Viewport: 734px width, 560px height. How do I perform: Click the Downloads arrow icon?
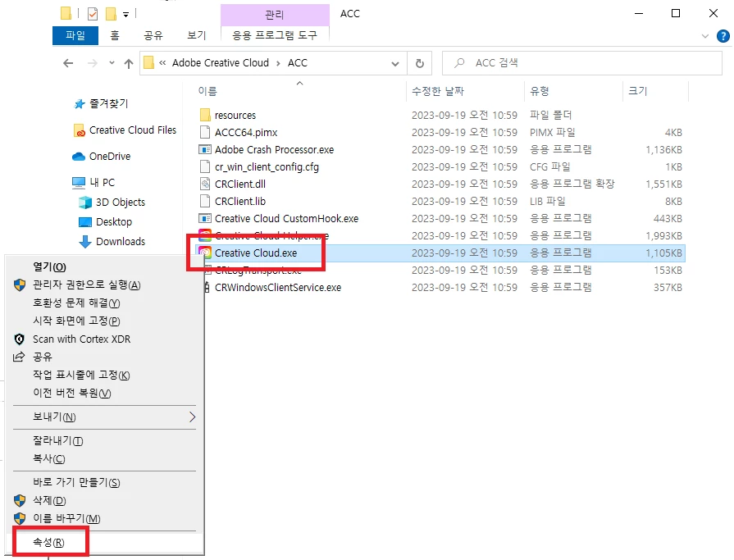click(x=85, y=241)
